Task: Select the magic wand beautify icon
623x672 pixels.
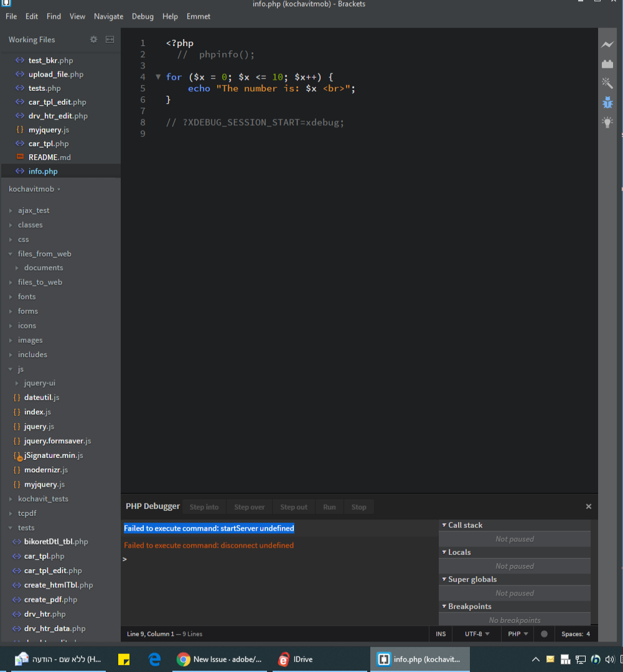Action: [x=607, y=82]
